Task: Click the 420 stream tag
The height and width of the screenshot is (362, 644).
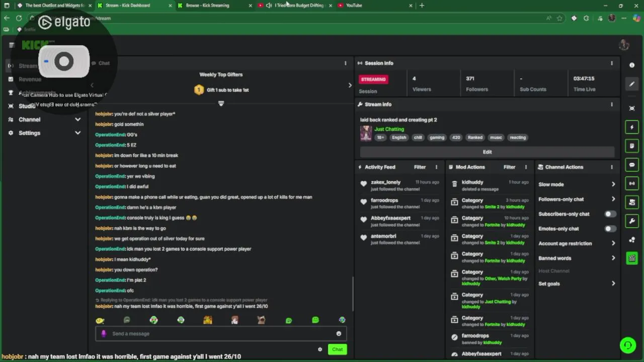Action: click(x=456, y=137)
